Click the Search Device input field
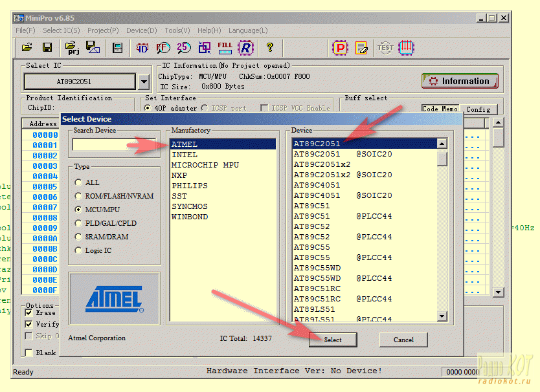The height and width of the screenshot is (392, 540). (x=114, y=144)
